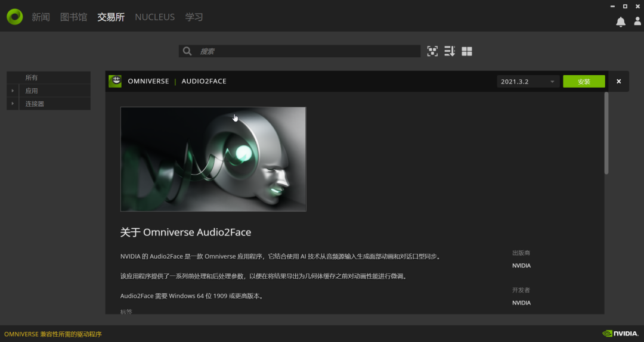Screen dimensions: 644x342
Task: Open the 图书馆 tab
Action: pos(73,17)
